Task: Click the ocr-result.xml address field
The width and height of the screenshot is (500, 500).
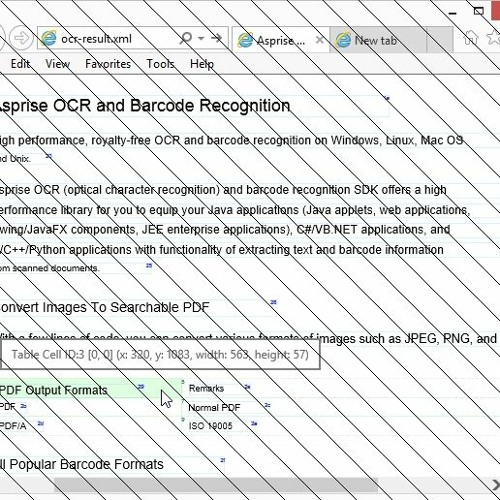Action: coord(110,39)
